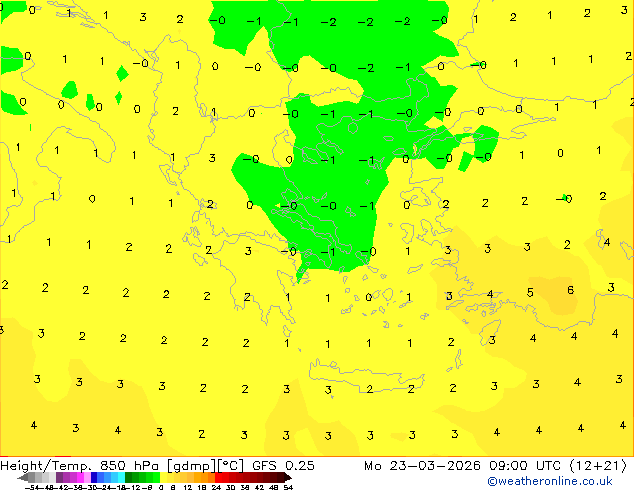
Task: Pick the yellow legend swatch right of 0
Action: [163, 477]
